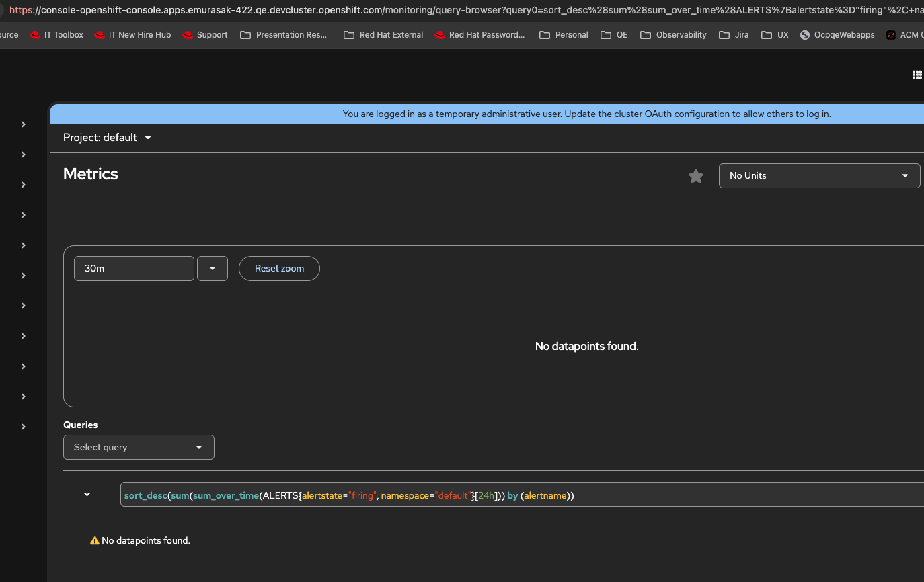This screenshot has width=924, height=582.
Task: Open the Presentation Res... bookmark folder
Action: tap(283, 35)
